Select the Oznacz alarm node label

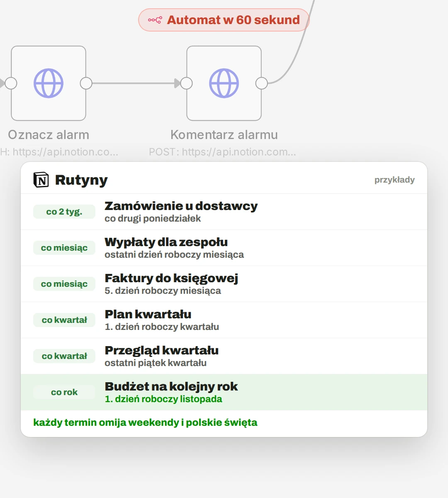49,135
